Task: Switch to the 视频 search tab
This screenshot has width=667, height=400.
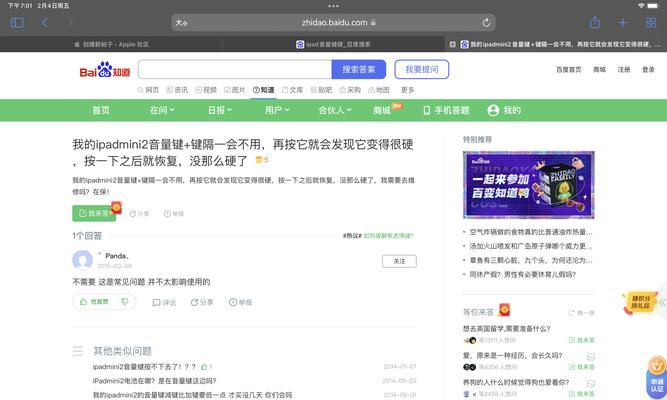Action: coord(206,90)
